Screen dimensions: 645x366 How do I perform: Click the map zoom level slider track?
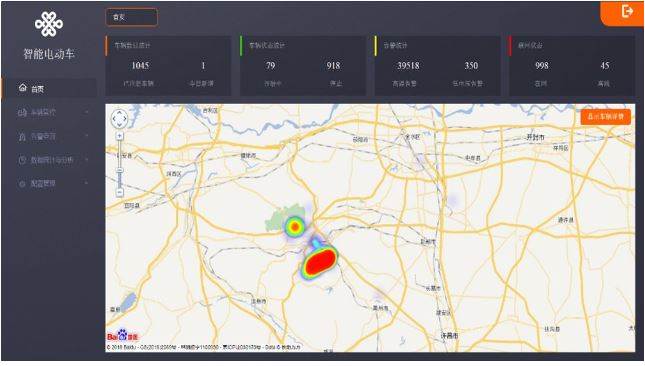(x=119, y=164)
